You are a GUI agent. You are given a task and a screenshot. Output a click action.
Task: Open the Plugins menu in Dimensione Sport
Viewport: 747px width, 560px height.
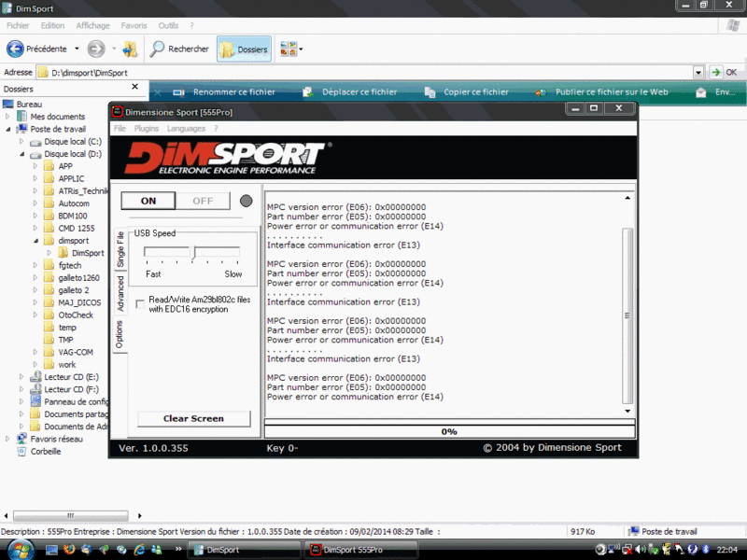coord(147,129)
